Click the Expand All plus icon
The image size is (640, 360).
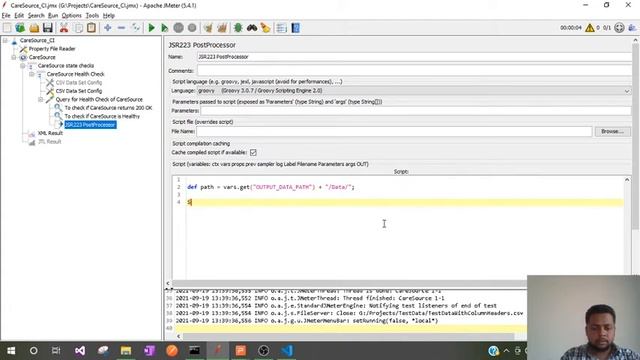(107, 28)
